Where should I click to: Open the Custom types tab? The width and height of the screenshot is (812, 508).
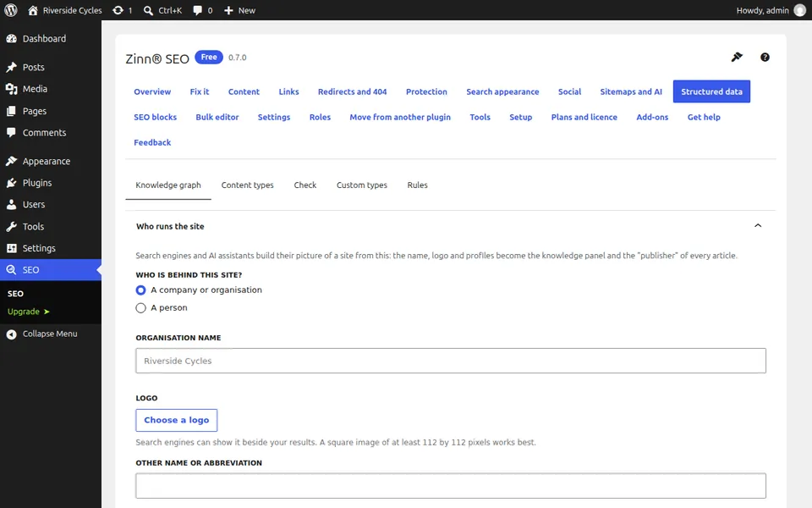click(361, 185)
